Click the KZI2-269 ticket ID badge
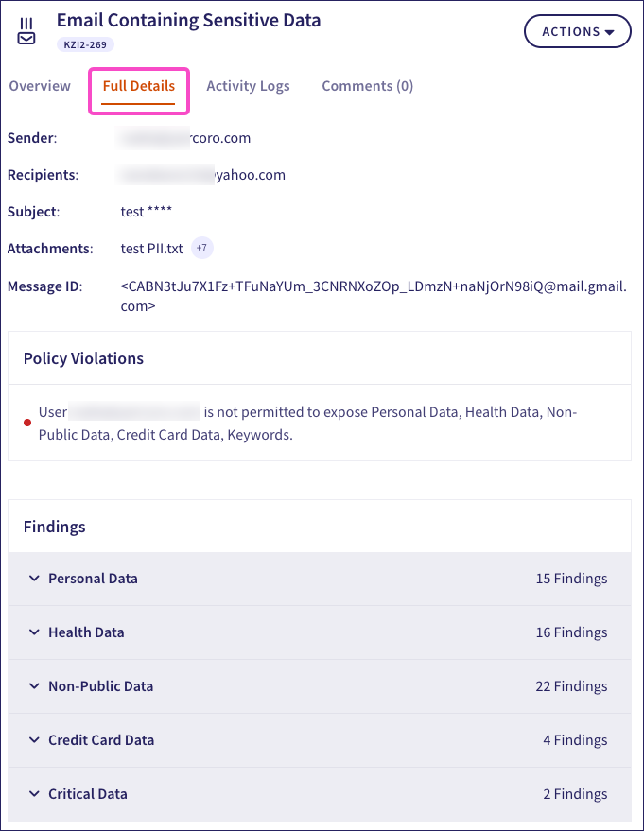This screenshot has width=644, height=831. tap(85, 43)
